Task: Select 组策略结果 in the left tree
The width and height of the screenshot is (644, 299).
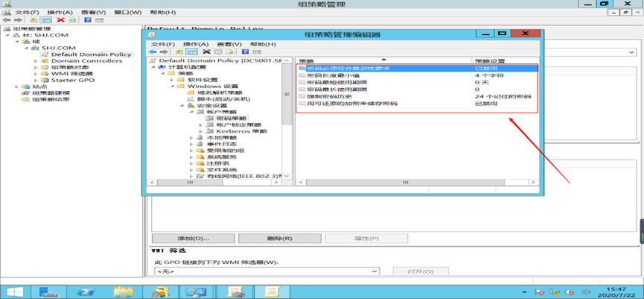Action: [x=51, y=99]
